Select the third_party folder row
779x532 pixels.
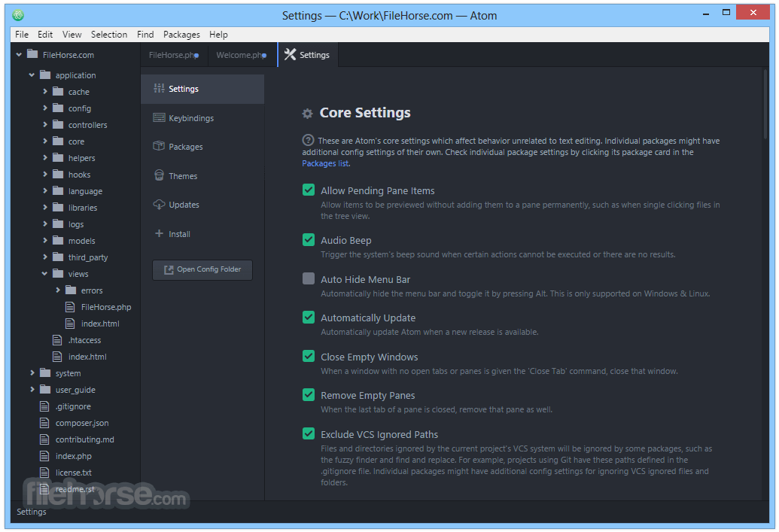(x=75, y=257)
